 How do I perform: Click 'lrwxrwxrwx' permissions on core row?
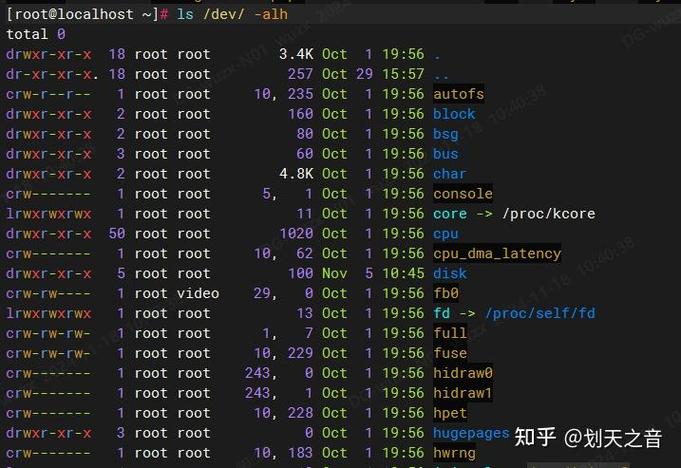[49, 214]
